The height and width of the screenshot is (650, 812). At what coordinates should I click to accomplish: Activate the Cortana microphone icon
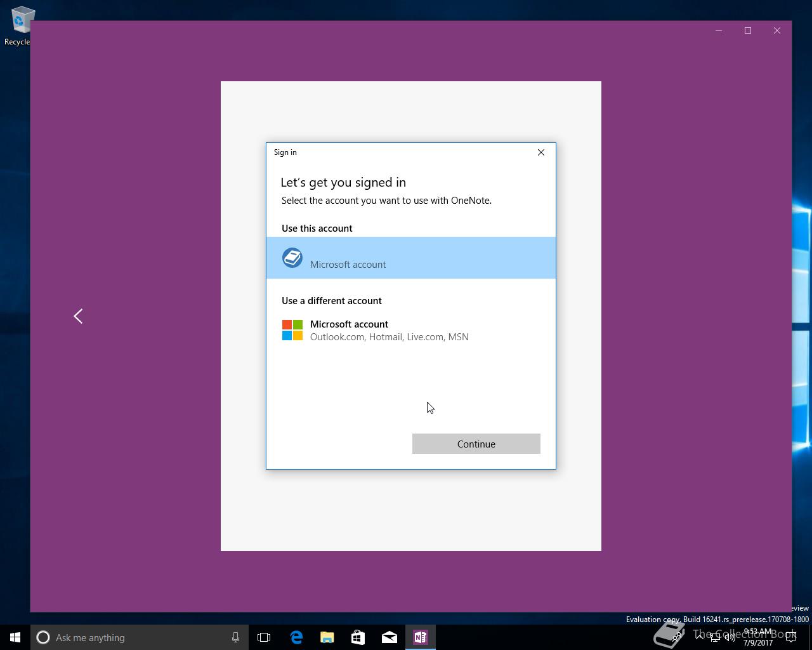pyautogui.click(x=235, y=637)
